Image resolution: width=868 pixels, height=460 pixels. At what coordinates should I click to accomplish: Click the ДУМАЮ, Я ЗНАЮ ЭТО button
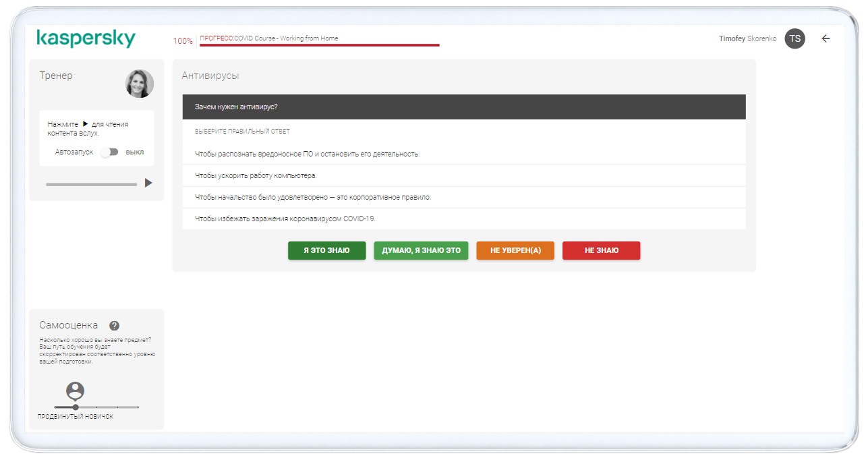(x=421, y=250)
